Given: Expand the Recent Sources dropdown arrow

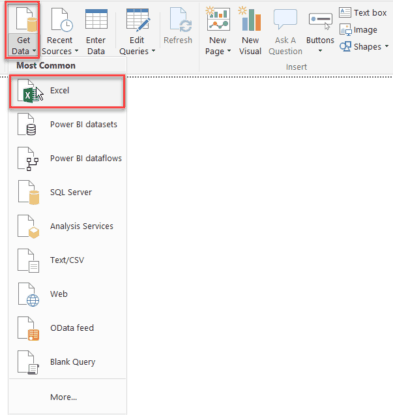Looking at the screenshot, I should click(x=76, y=51).
